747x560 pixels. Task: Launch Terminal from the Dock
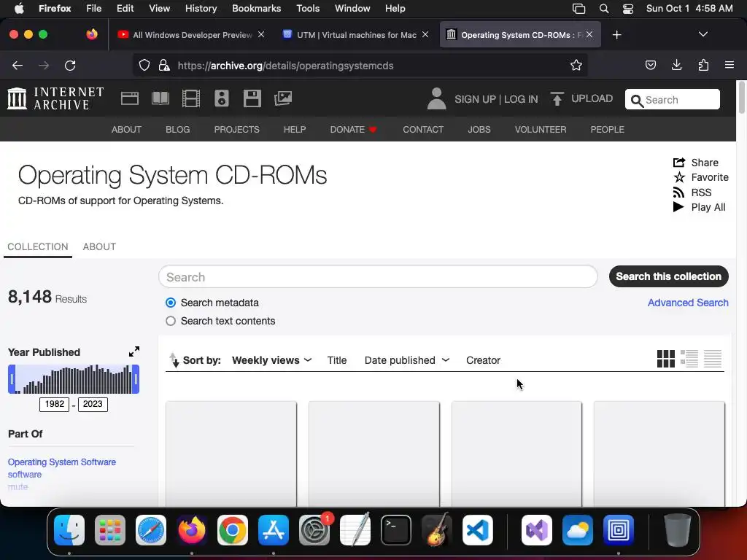pos(396,529)
